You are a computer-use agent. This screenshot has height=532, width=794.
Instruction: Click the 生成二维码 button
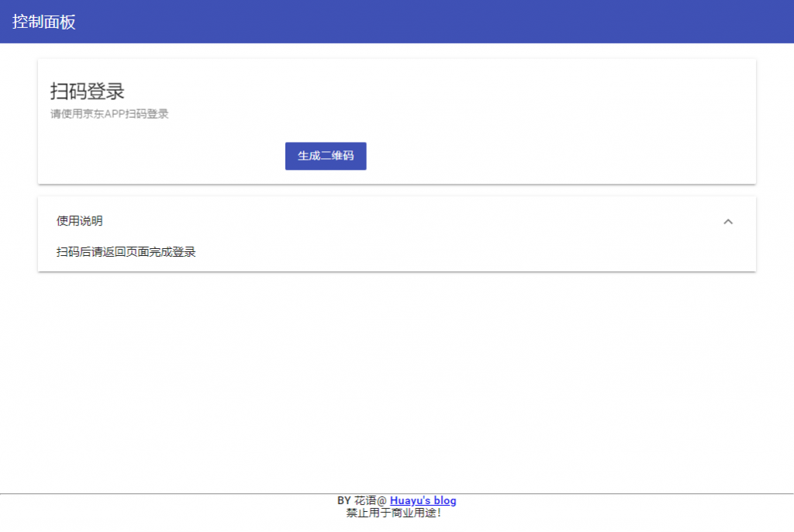tap(326, 156)
